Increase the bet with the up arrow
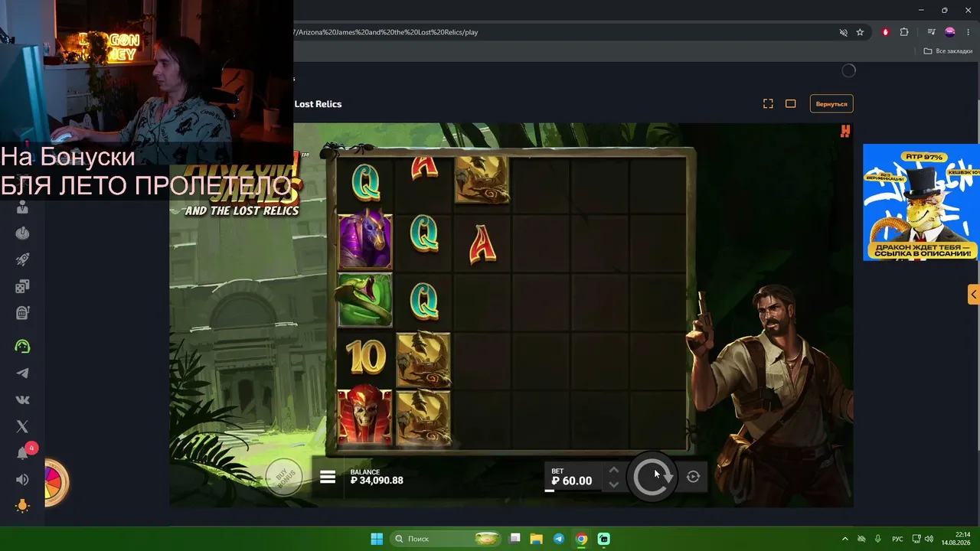 pos(613,470)
